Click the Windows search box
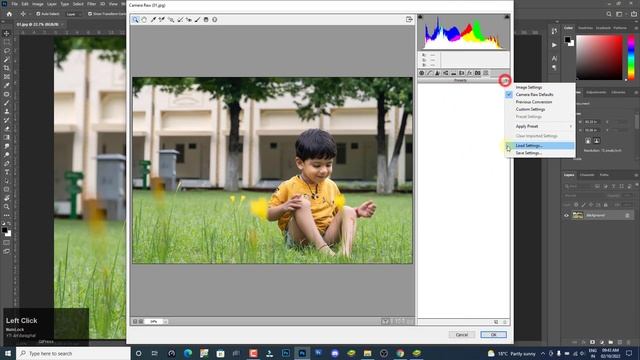Screen dimensions: 640x360 tap(73, 353)
